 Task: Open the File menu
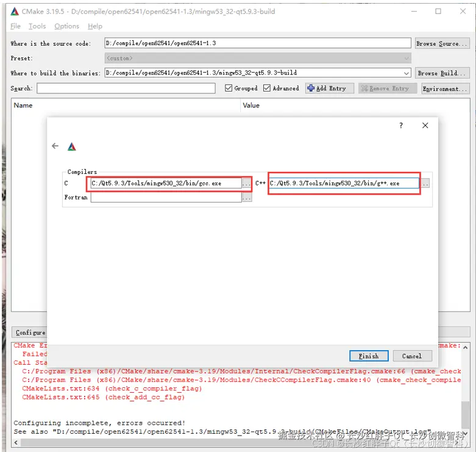pos(15,26)
